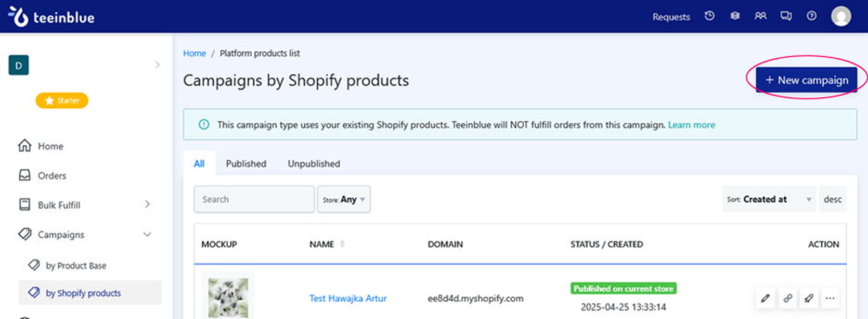Open the Store: Any filter dropdown
The width and height of the screenshot is (868, 319).
click(344, 199)
